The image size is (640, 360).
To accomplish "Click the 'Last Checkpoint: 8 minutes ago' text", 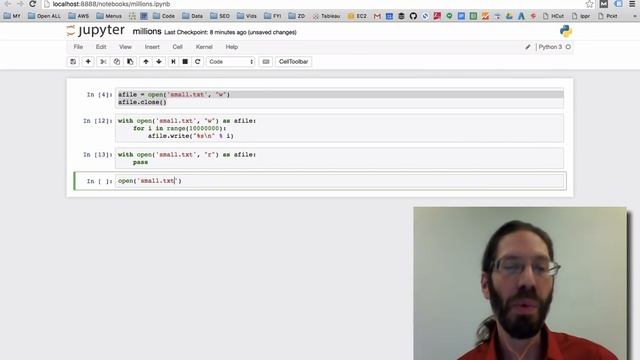I will 204,32.
